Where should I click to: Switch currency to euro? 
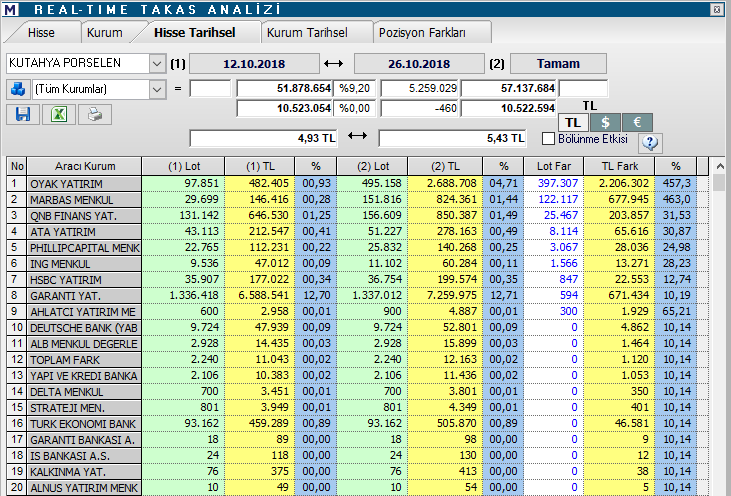(x=637, y=123)
